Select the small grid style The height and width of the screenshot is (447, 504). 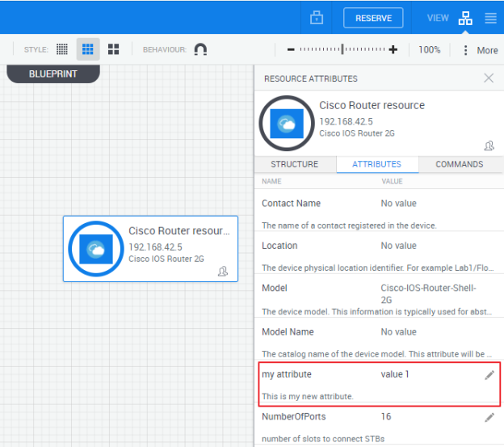pos(62,49)
